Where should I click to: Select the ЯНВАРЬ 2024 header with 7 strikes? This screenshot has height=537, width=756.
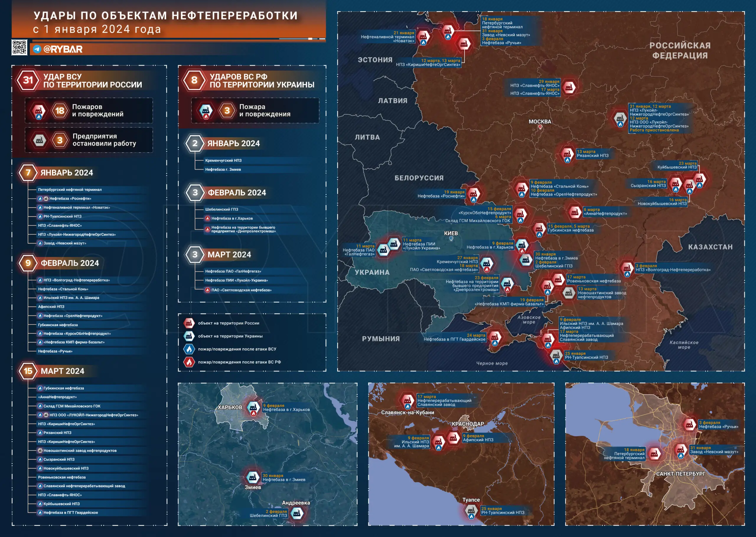click(x=66, y=173)
